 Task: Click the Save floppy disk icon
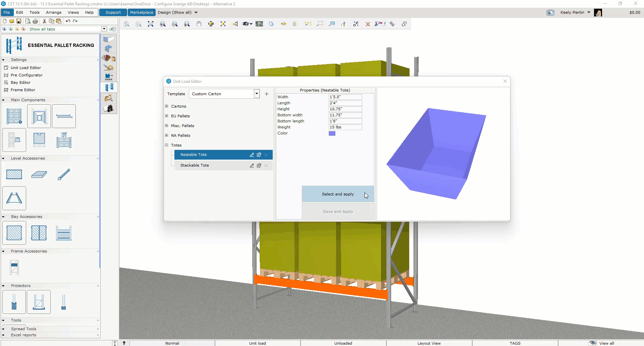(x=19, y=21)
